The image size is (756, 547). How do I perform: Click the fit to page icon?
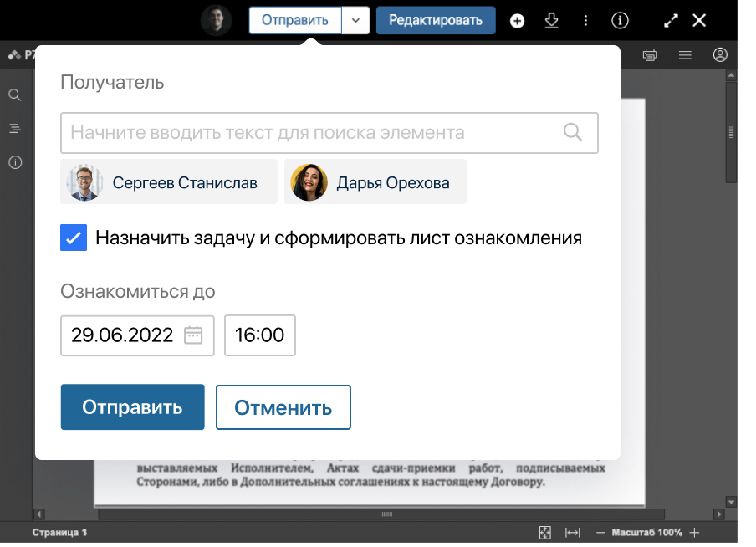click(x=544, y=533)
